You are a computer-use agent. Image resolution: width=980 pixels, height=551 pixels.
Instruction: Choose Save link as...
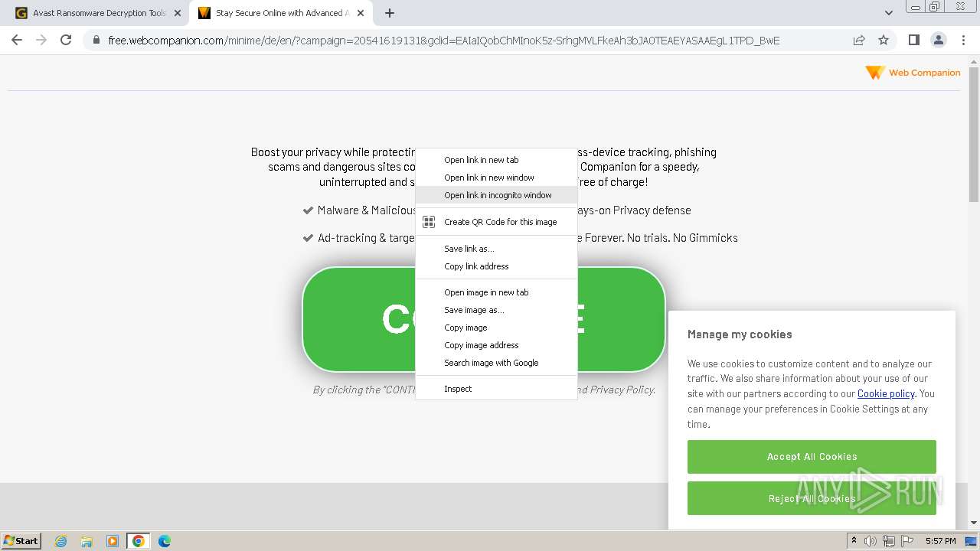coord(496,249)
